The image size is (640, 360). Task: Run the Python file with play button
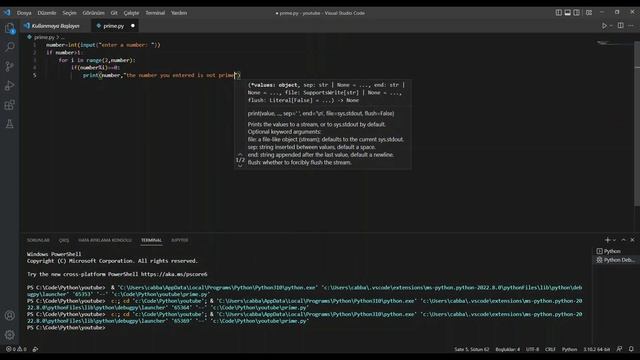(604, 26)
